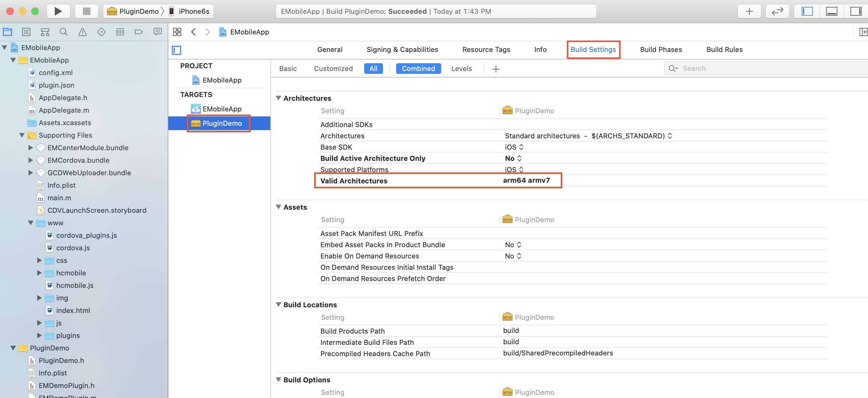Open Signing & Capabilities tab

(x=402, y=49)
